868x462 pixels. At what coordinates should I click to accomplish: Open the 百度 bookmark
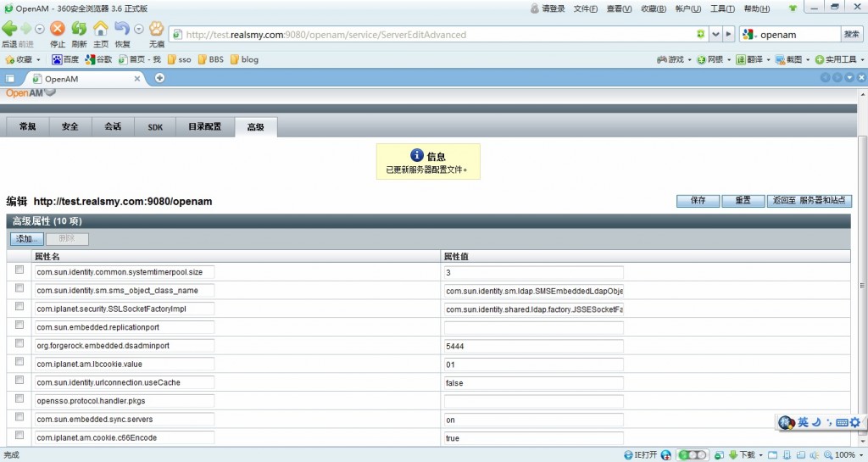[65, 59]
